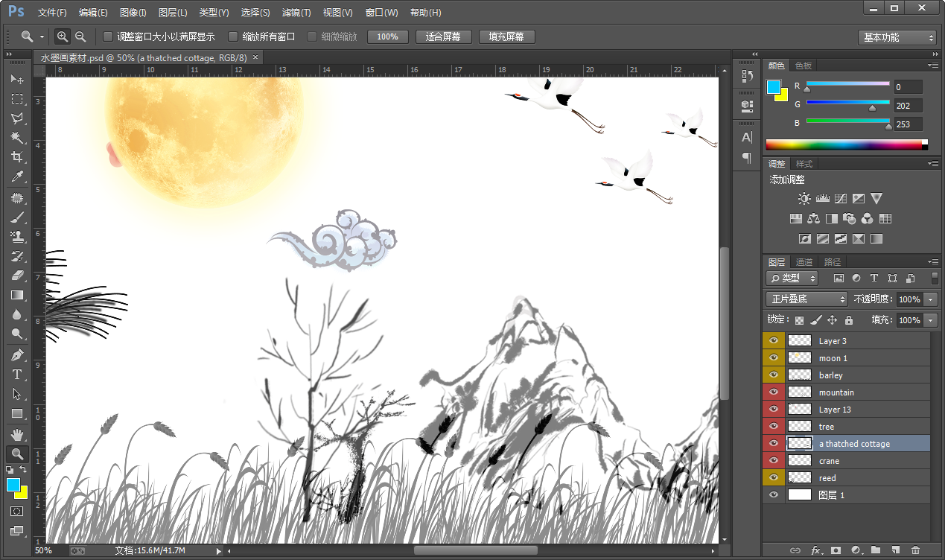The image size is (945, 560).
Task: Open the status bar info arrow
Action: (x=219, y=551)
